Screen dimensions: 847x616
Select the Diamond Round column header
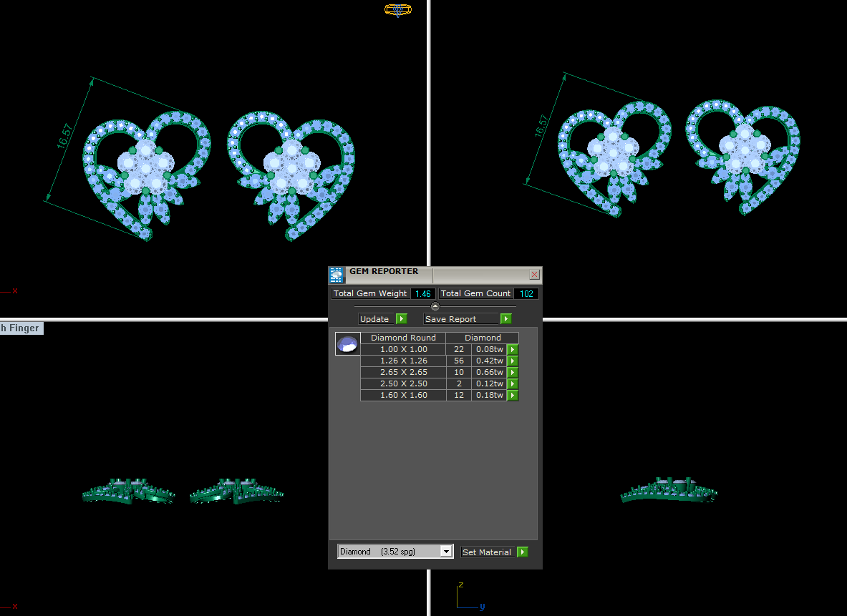point(403,338)
